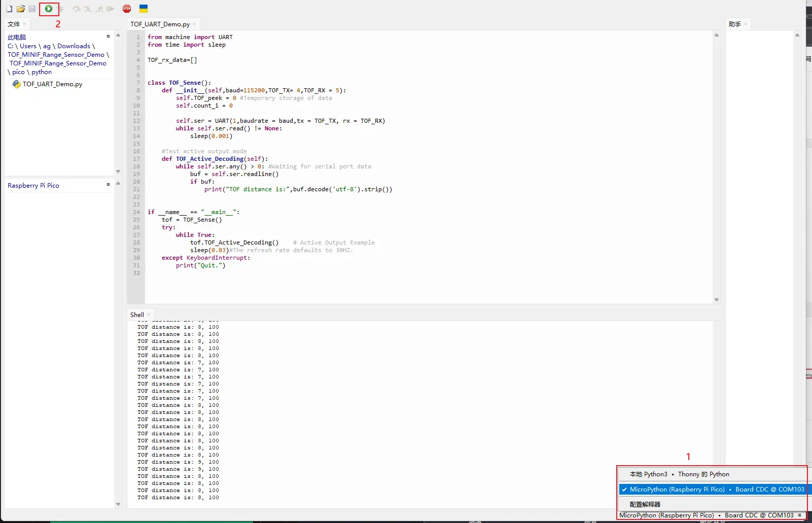The image size is (812, 523).
Task: Click on 'def TOF_Active_Decoding(self):' line
Action: (215, 159)
